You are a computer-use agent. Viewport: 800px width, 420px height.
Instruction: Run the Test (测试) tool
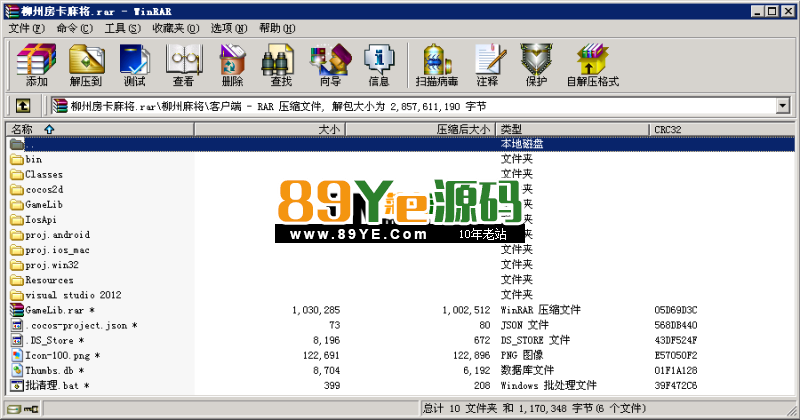coord(134,65)
